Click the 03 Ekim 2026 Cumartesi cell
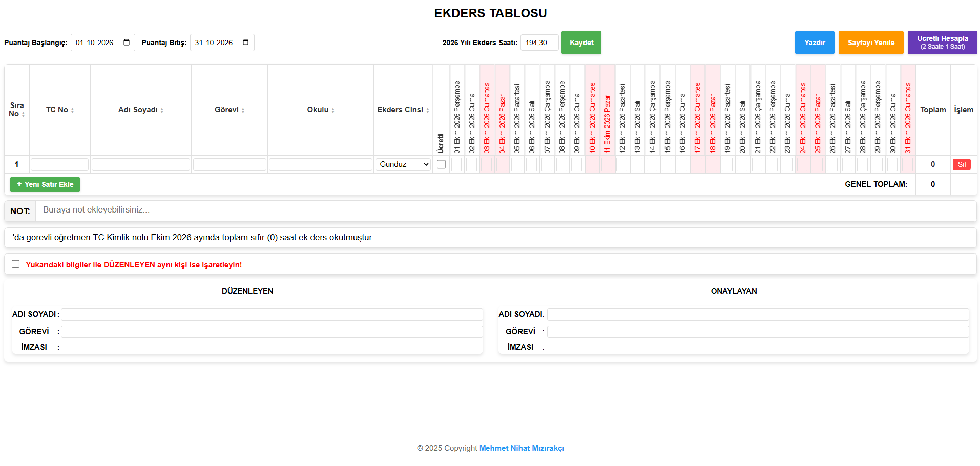The image size is (980, 466). [487, 164]
